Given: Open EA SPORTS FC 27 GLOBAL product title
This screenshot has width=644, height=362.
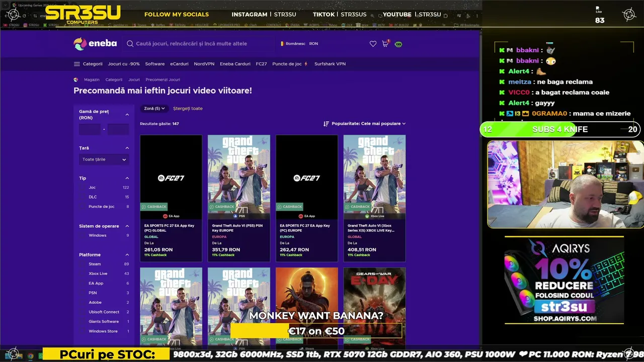Looking at the screenshot, I should [x=170, y=228].
